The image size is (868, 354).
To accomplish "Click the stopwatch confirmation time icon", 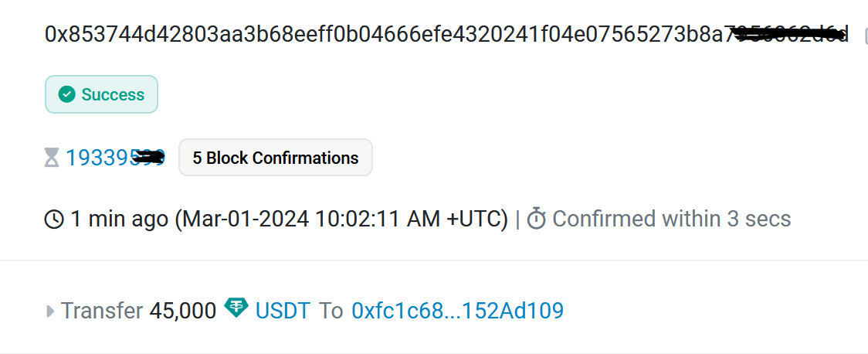I will click(x=537, y=220).
